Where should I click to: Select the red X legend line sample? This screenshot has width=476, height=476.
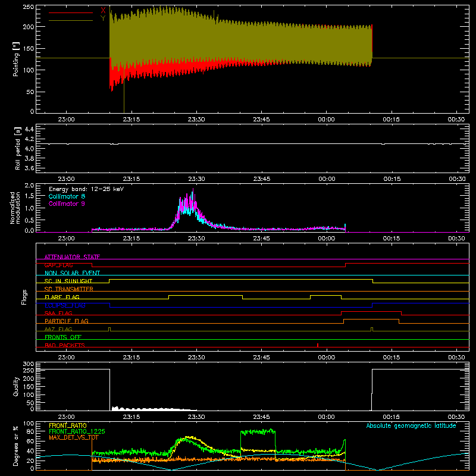point(71,12)
